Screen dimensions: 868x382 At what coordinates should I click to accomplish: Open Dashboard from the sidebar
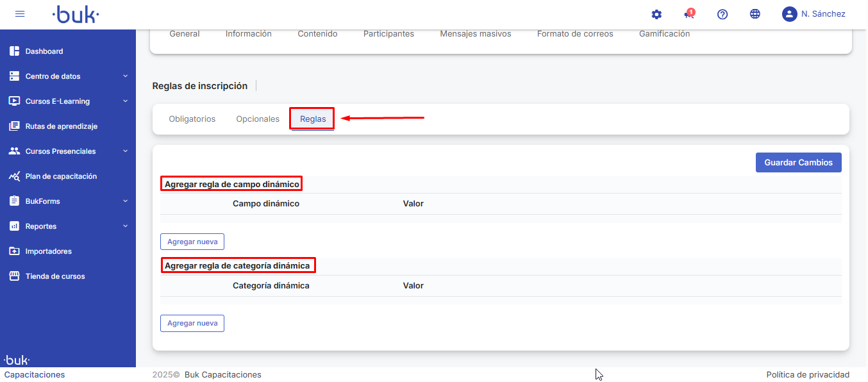coord(44,51)
